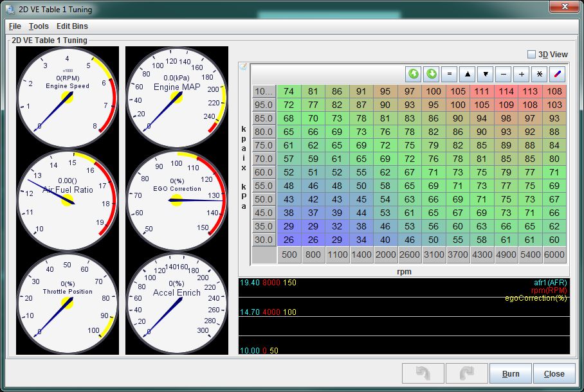Open the File menu
Viewport: 584px width, 392px height.
pyautogui.click(x=15, y=26)
